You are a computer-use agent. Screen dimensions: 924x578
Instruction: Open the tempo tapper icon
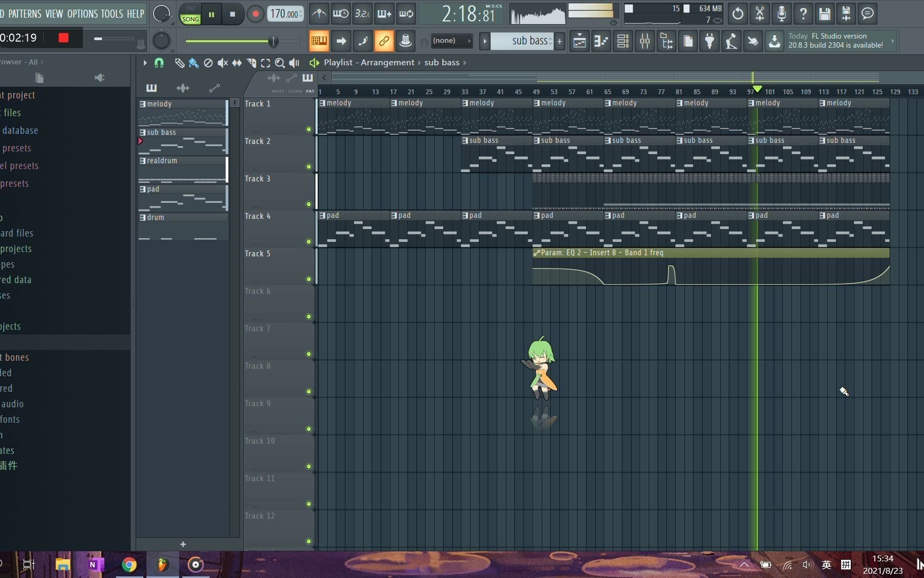731,41
